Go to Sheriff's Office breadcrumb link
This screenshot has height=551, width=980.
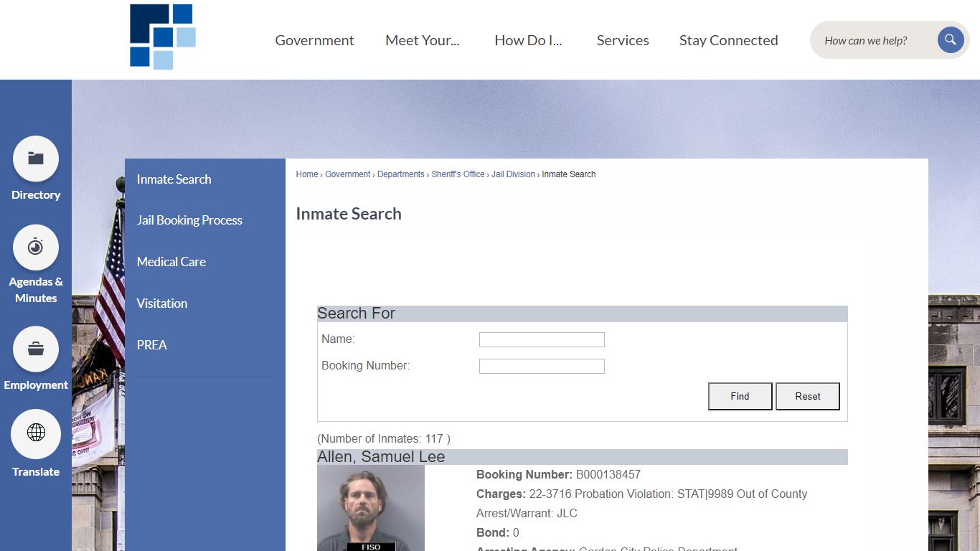pyautogui.click(x=458, y=174)
